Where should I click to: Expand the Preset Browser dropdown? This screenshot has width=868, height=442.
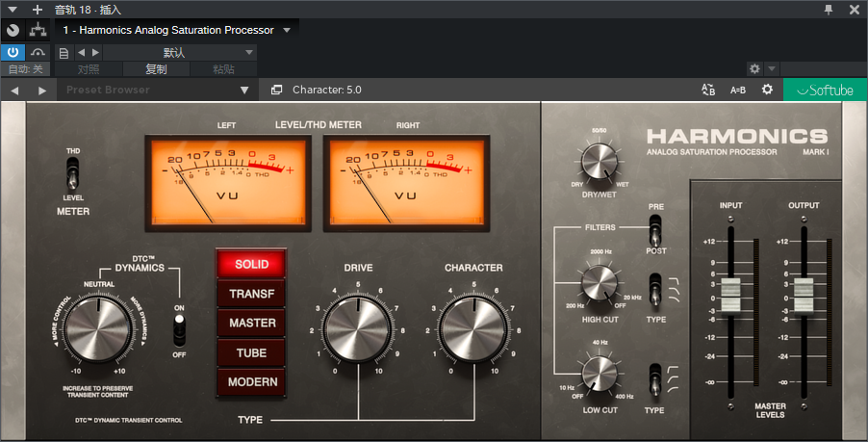pyautogui.click(x=244, y=90)
